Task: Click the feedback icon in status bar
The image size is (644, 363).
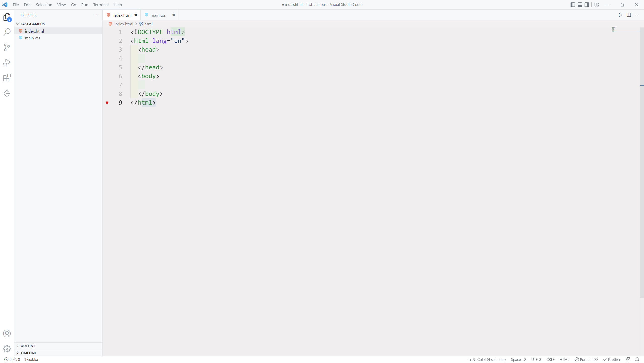Action: (628, 359)
